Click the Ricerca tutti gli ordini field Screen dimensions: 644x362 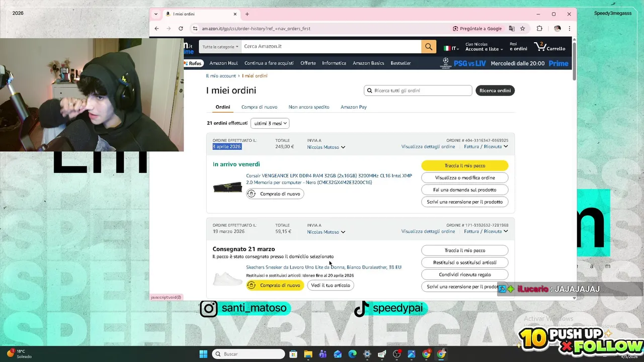click(418, 90)
